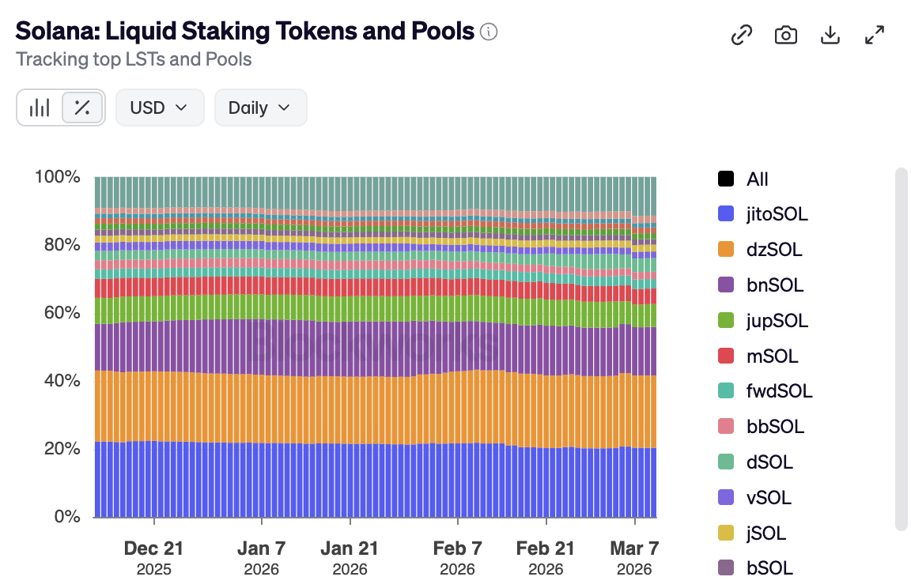Click the dzSOL orange legend swatch
The height and width of the screenshot is (588, 911).
pyautogui.click(x=725, y=250)
